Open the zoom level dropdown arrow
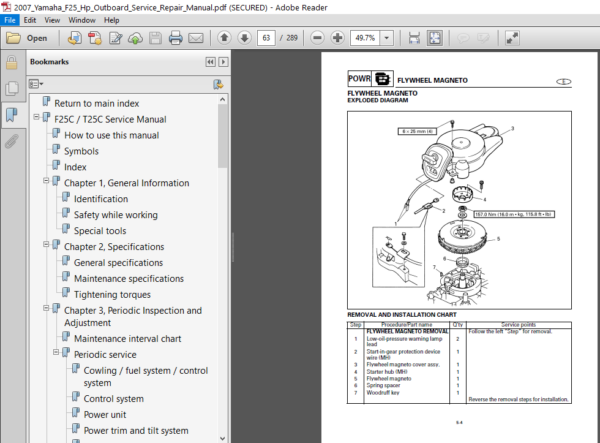This screenshot has height=443, width=600. point(386,38)
